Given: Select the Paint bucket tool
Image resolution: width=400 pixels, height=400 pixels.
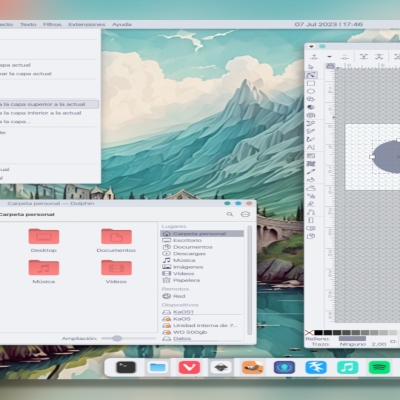Looking at the screenshot, I should (x=311, y=180).
